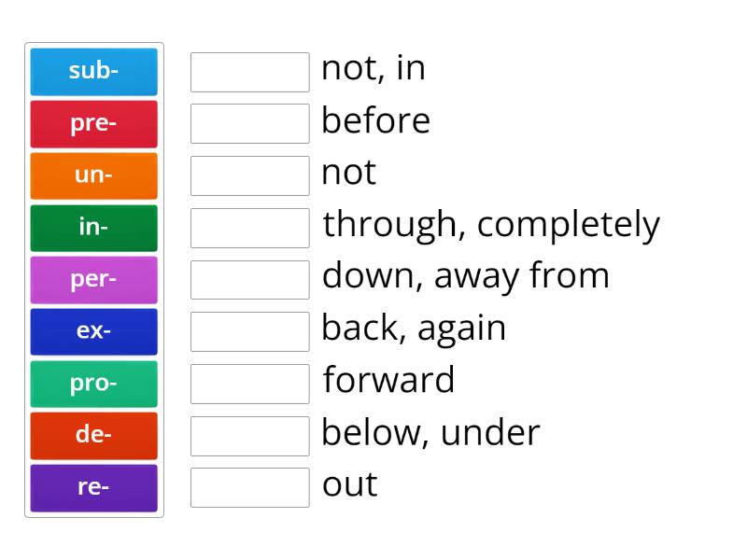Click the "through, completely" definition text
Viewport: 747px width, 560px height.
pyautogui.click(x=491, y=225)
